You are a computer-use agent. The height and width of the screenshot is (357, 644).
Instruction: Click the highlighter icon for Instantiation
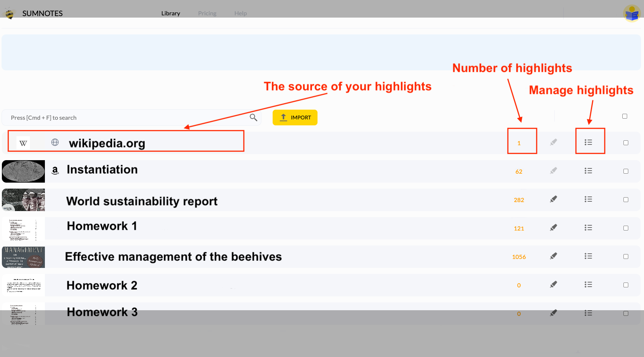(x=553, y=171)
